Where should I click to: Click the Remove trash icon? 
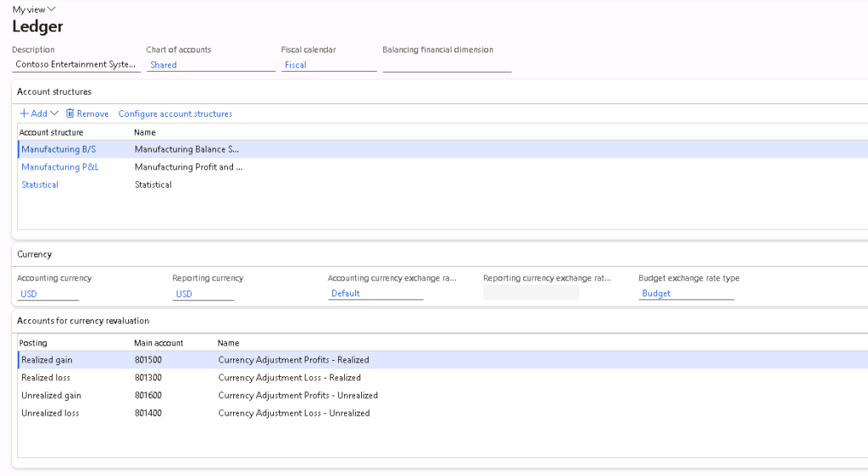(x=70, y=113)
